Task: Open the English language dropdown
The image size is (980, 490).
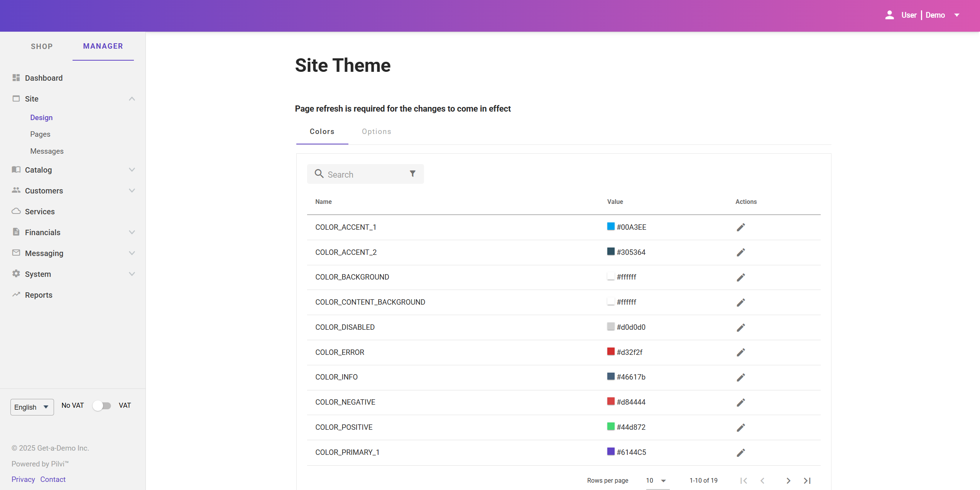Action: point(32,407)
